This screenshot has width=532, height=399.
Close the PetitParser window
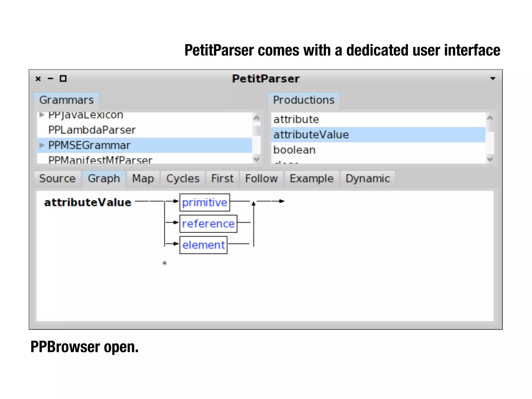click(x=38, y=79)
